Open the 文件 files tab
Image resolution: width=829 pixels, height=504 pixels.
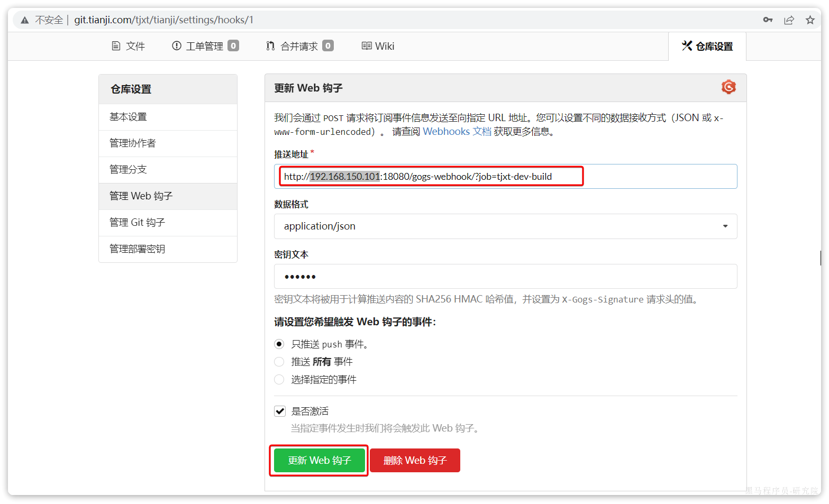point(128,46)
